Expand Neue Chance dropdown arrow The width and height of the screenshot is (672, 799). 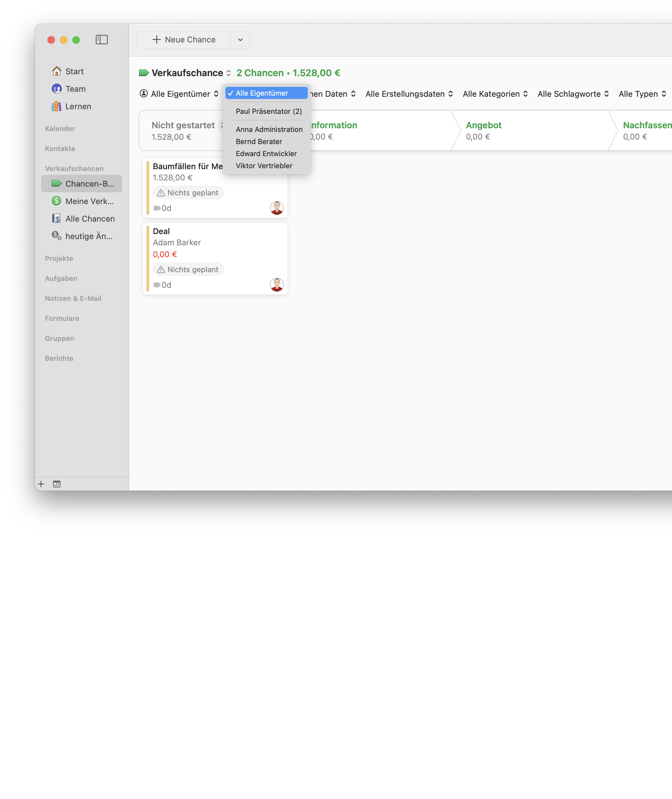point(240,40)
